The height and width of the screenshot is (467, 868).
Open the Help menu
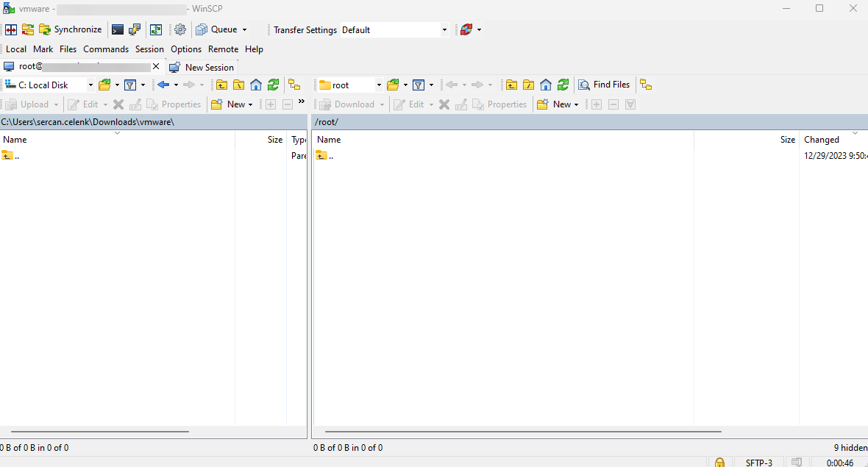tap(254, 49)
